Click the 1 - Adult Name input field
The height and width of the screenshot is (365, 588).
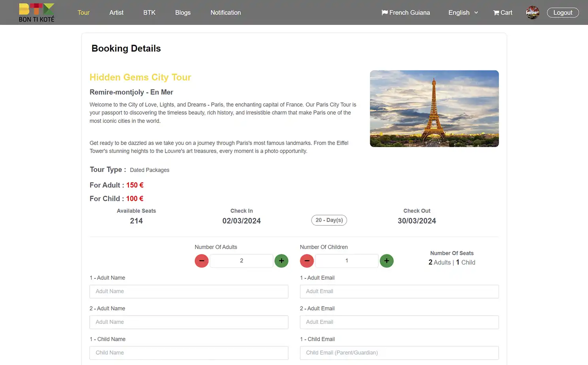189,291
